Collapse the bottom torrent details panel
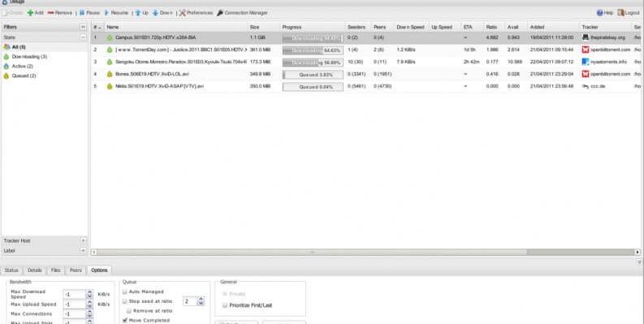This screenshot has width=644, height=324. point(639,261)
